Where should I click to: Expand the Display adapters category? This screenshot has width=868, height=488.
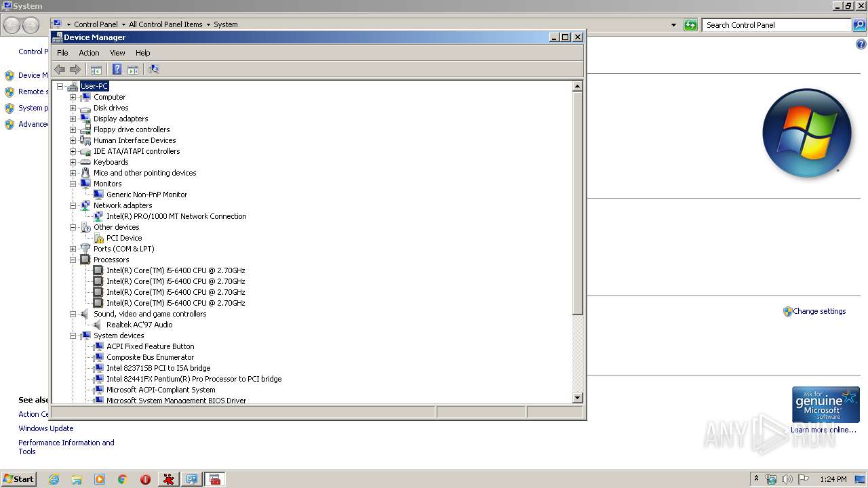[x=73, y=119]
